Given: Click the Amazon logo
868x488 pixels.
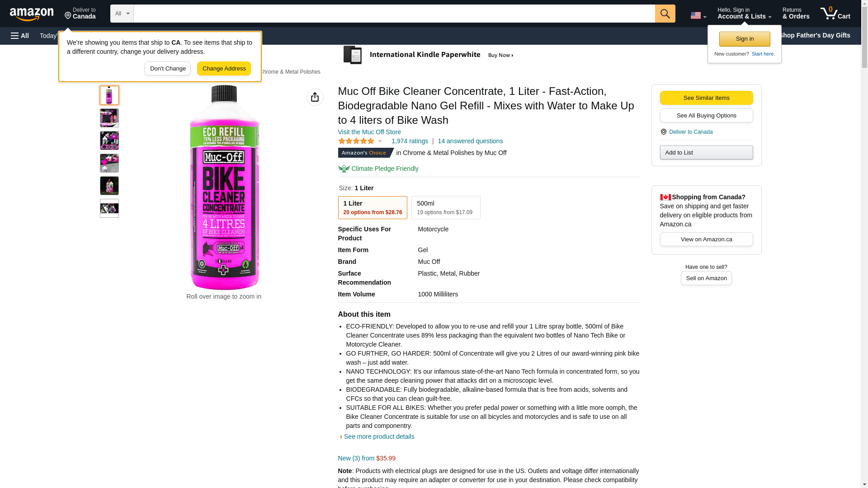Looking at the screenshot, I should (32, 14).
